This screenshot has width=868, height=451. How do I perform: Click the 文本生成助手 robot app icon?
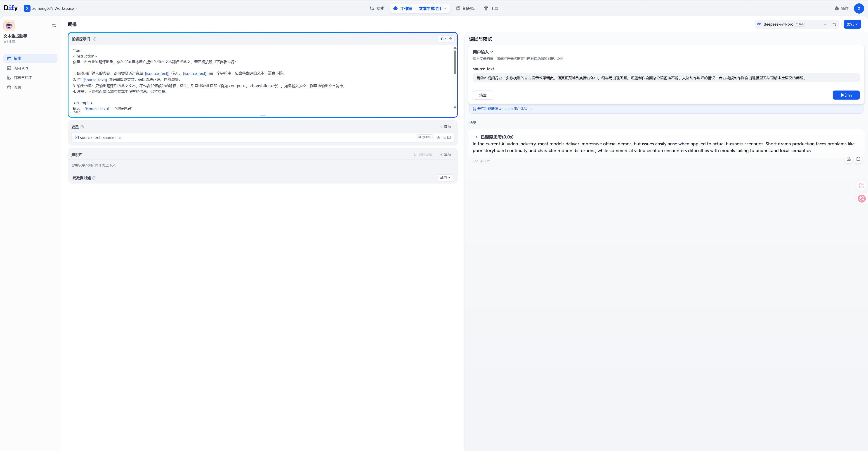[9, 25]
